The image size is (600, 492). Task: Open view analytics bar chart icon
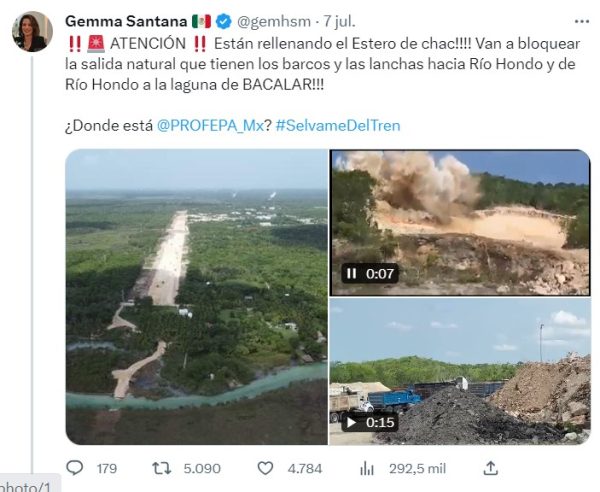pos(367,467)
